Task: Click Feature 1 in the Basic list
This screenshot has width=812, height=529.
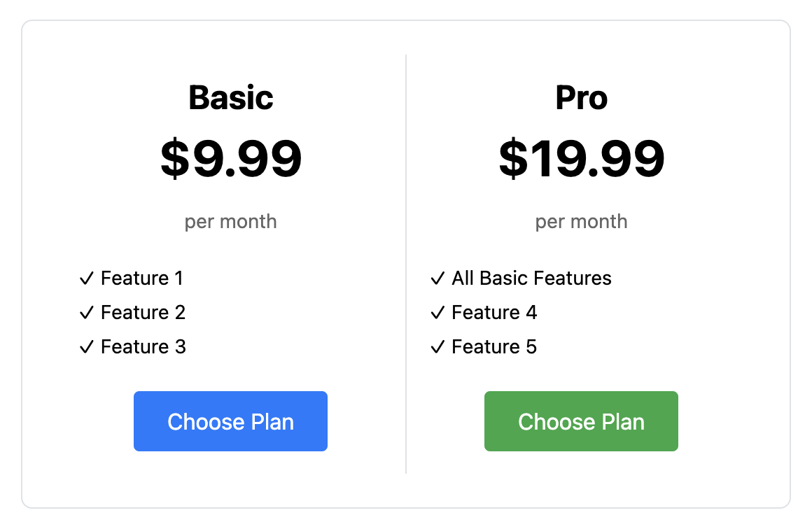Action: (142, 278)
